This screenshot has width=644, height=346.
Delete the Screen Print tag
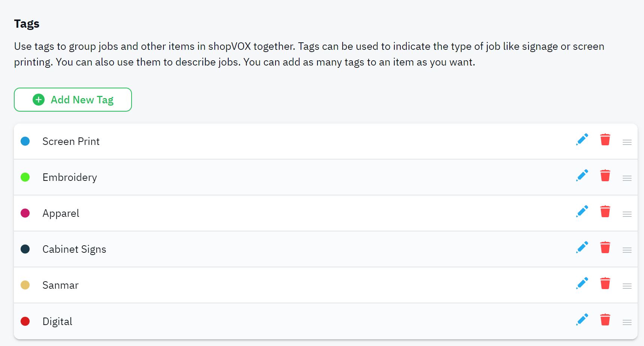tap(605, 139)
